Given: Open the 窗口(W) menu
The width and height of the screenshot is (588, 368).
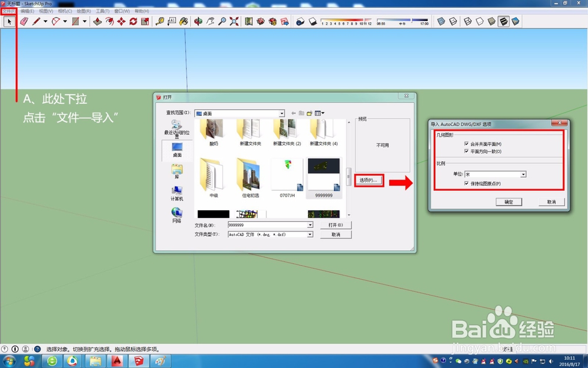Looking at the screenshot, I should click(x=122, y=11).
